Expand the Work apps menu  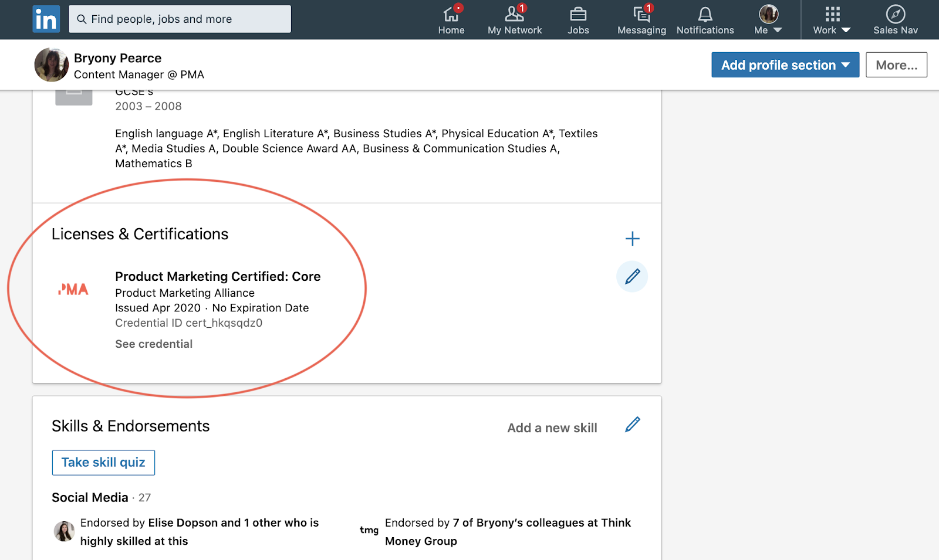(832, 19)
